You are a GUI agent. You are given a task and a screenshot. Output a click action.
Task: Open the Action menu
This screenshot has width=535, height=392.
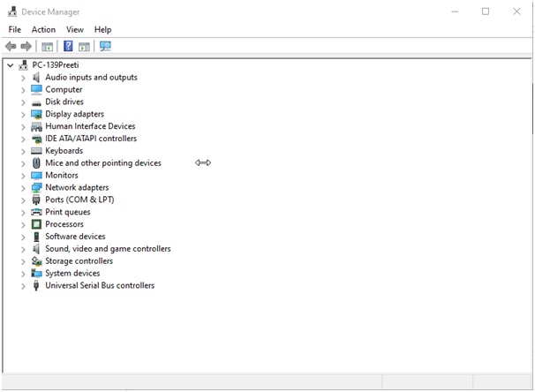click(x=43, y=30)
